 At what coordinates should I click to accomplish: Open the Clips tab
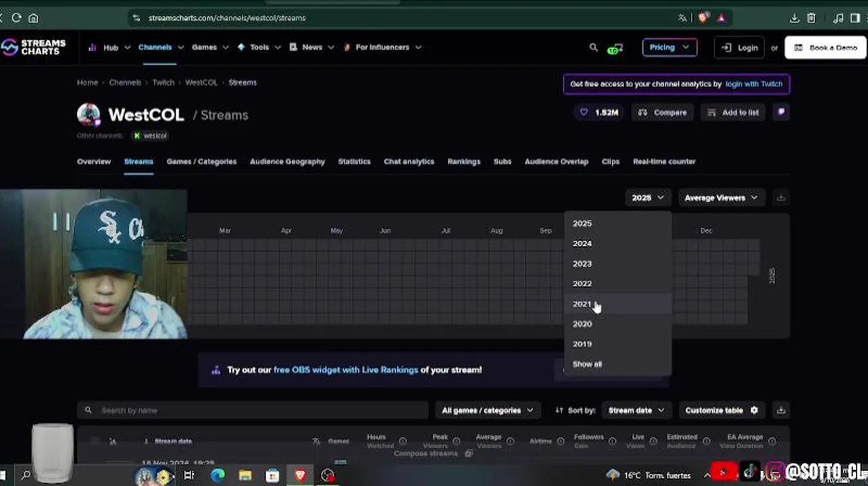(x=610, y=161)
